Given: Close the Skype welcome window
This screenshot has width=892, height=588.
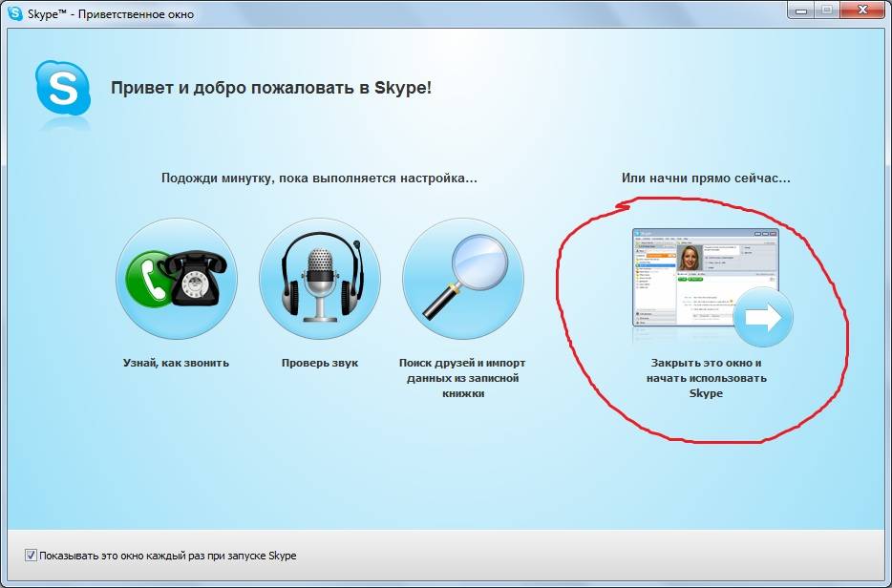Looking at the screenshot, I should point(863,10).
